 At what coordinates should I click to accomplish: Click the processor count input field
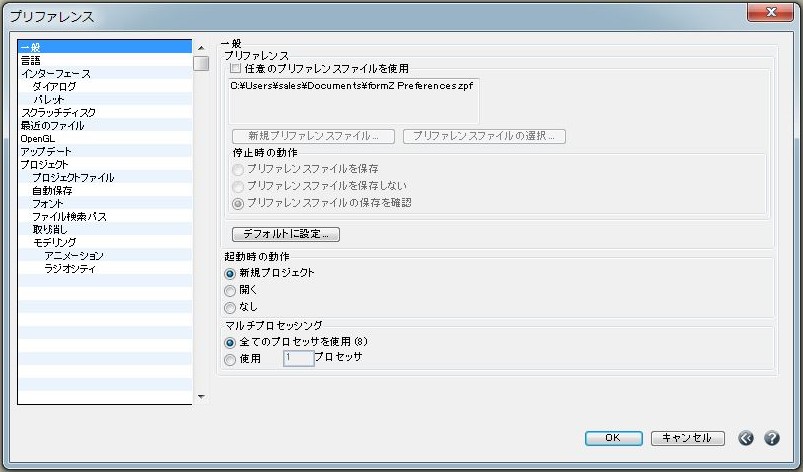coord(299,358)
